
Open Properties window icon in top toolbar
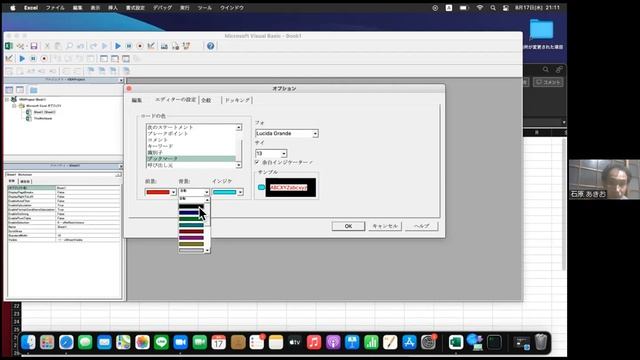click(175, 46)
